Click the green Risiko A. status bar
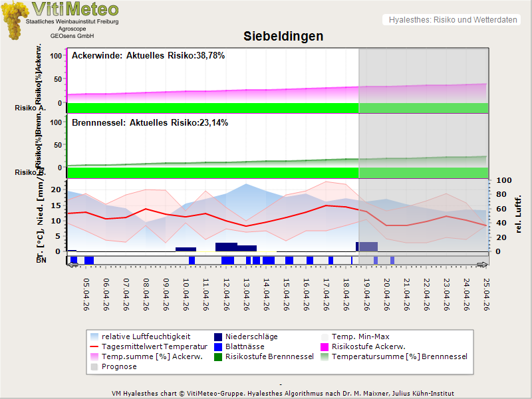This screenshot has width=532, height=399. 213,108
